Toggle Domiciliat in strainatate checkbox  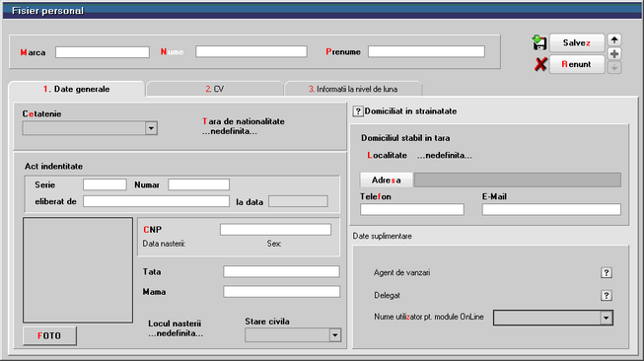coord(358,111)
